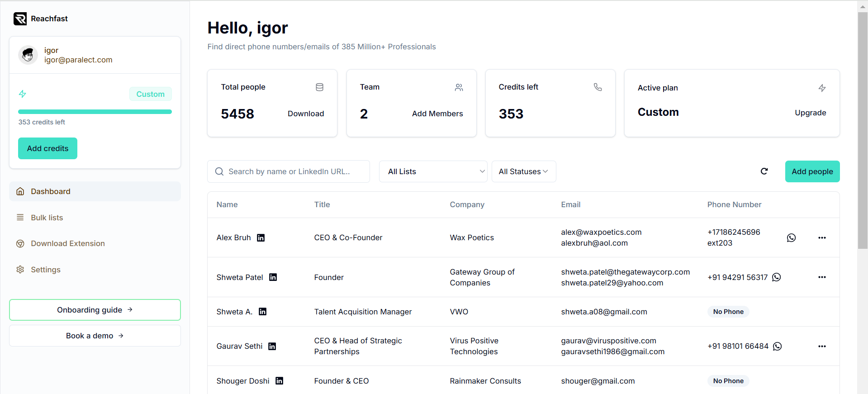Click the credits progress bar
Screen dimensions: 868x394
(x=95, y=112)
